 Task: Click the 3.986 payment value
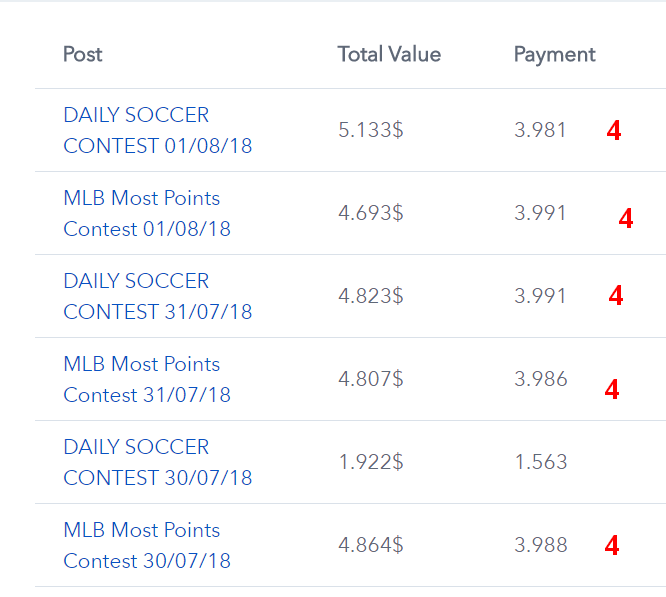click(x=541, y=379)
